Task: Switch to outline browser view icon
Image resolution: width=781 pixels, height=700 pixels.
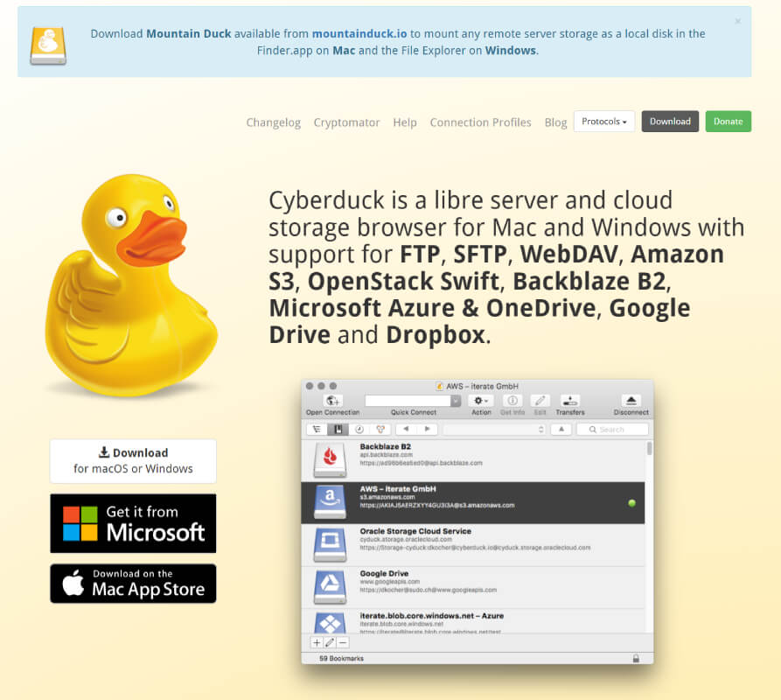Action: (x=317, y=430)
